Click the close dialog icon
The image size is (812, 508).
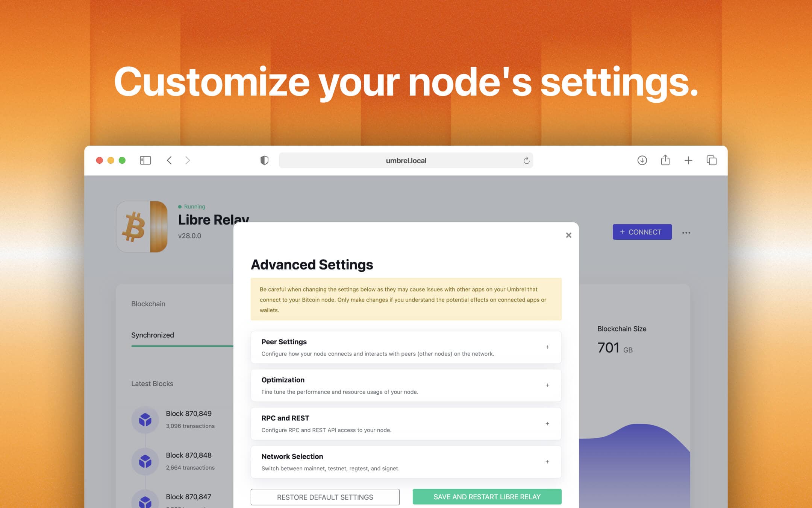coord(568,235)
